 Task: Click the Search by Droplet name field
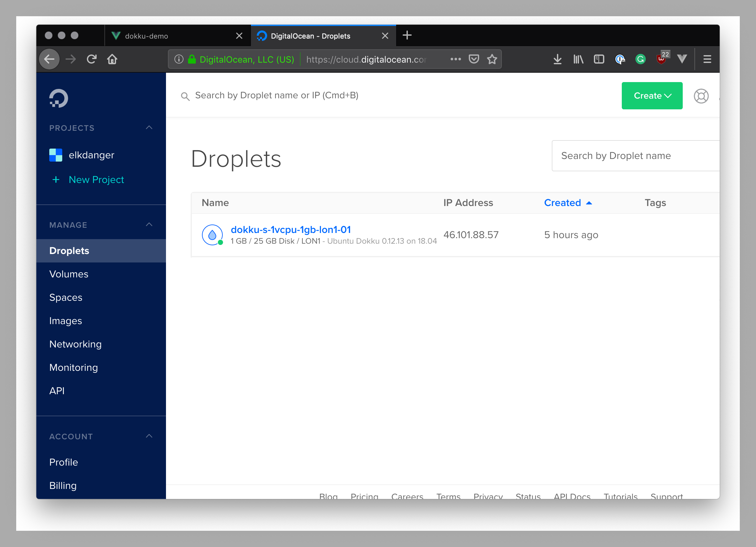634,156
